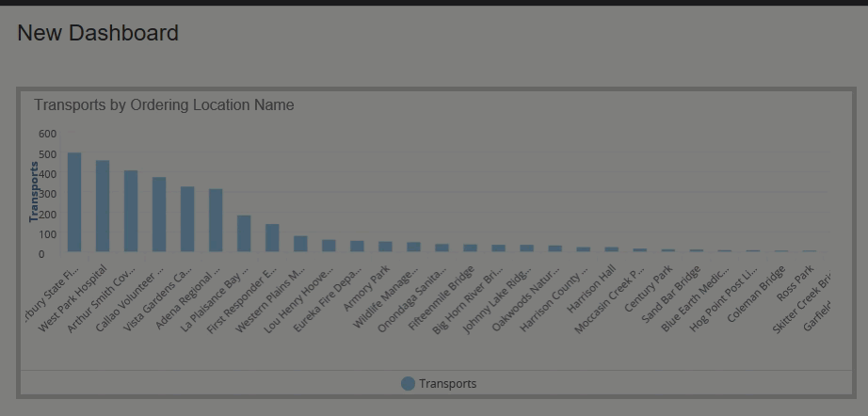
Task: Select the La Plaisance Bay bar
Action: 244,233
